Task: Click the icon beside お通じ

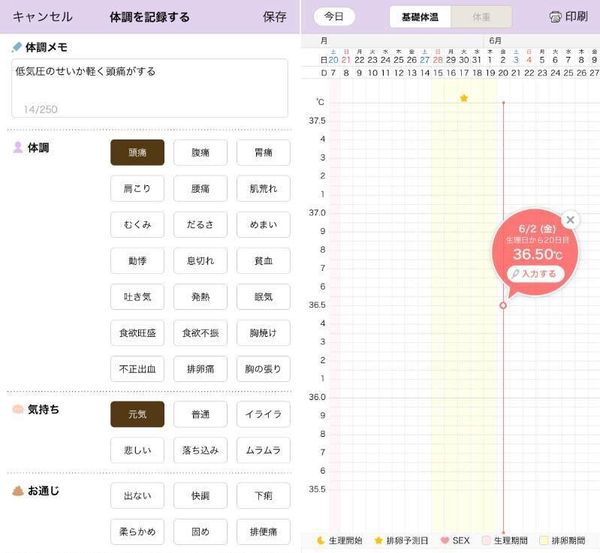Action: click(18, 491)
